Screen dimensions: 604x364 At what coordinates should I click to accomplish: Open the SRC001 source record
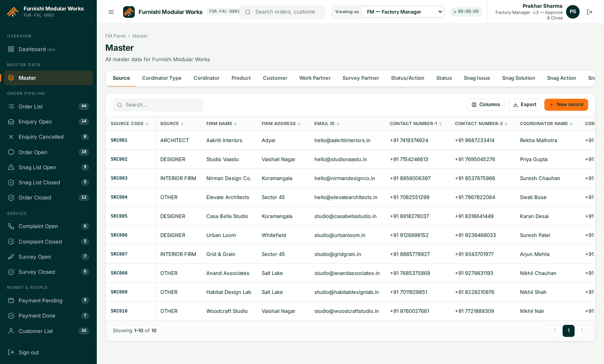(119, 140)
